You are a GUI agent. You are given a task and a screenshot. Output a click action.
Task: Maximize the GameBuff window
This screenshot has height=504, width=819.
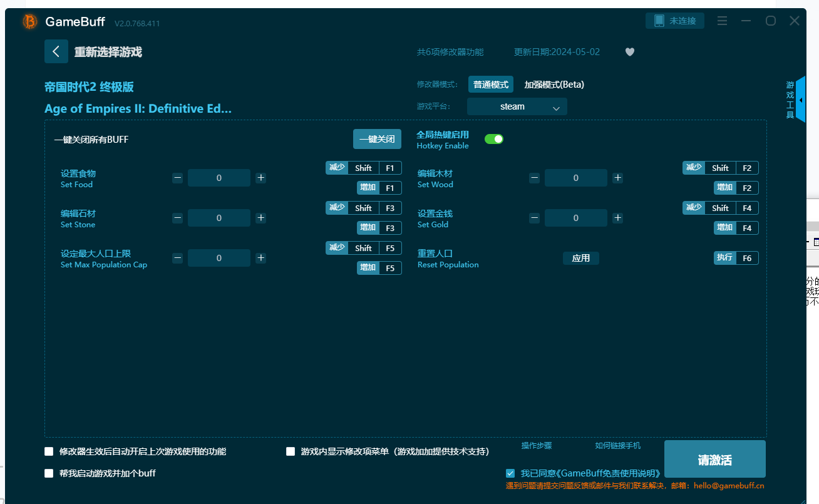click(x=771, y=21)
